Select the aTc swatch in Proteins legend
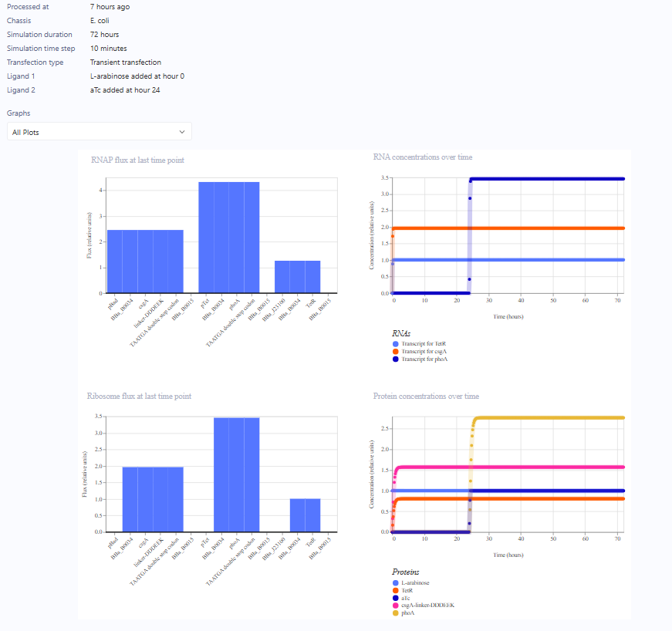The height and width of the screenshot is (631, 672). click(396, 598)
